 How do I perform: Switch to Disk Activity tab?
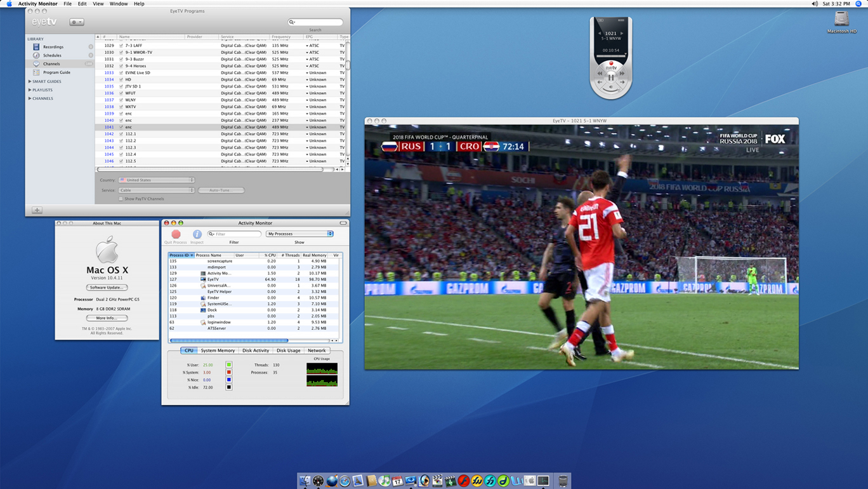pyautogui.click(x=256, y=351)
